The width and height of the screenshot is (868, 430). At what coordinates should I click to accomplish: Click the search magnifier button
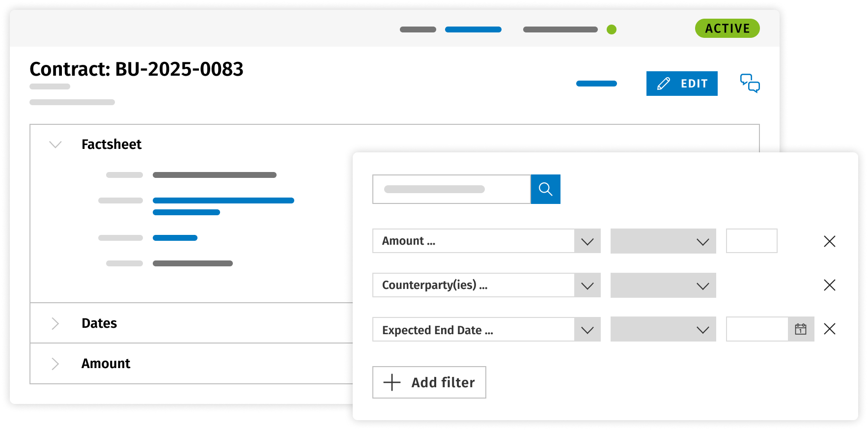point(545,189)
